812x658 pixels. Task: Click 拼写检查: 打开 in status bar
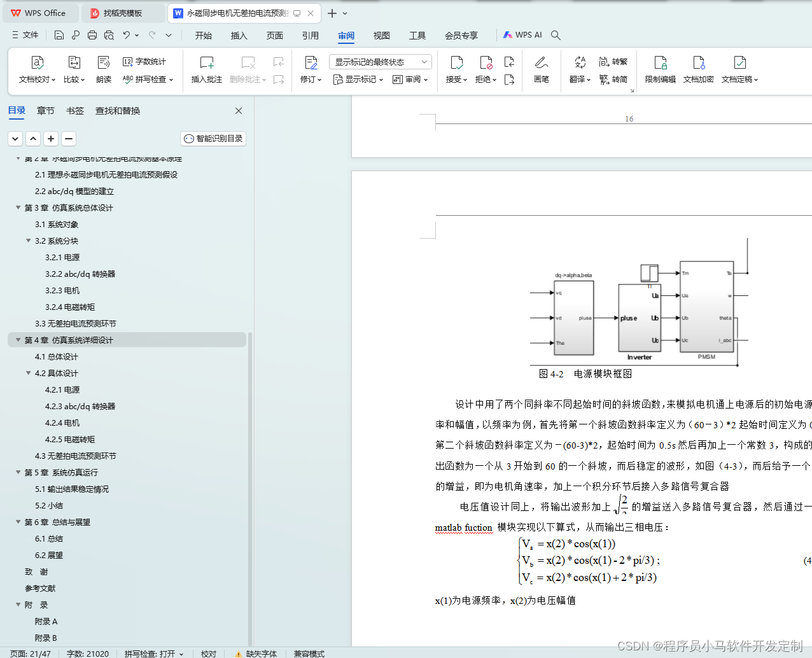(153, 654)
